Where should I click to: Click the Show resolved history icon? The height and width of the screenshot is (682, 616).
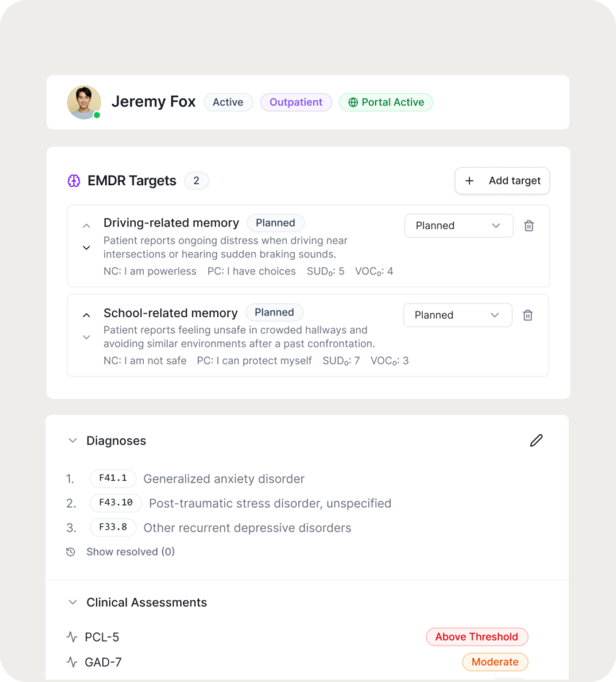coord(71,552)
